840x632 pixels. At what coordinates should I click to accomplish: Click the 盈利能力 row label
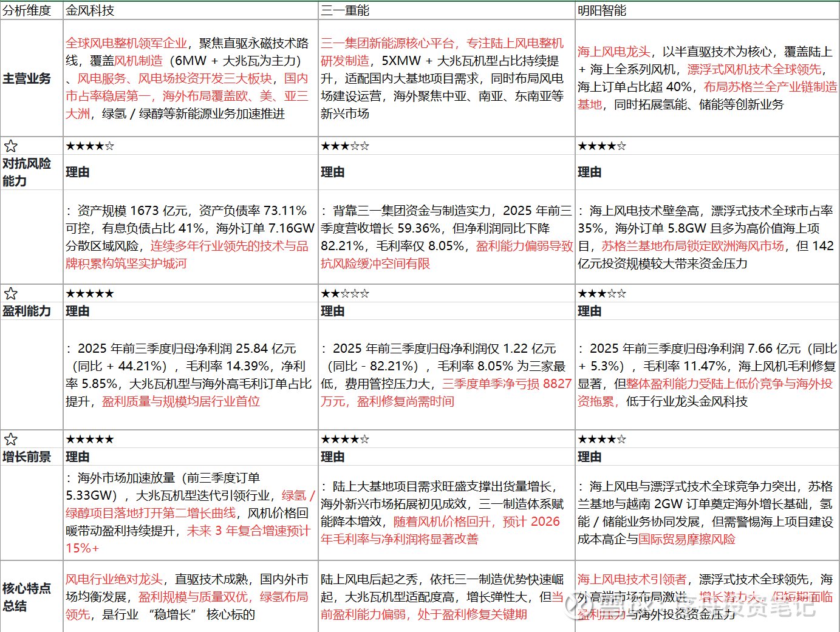(x=27, y=311)
